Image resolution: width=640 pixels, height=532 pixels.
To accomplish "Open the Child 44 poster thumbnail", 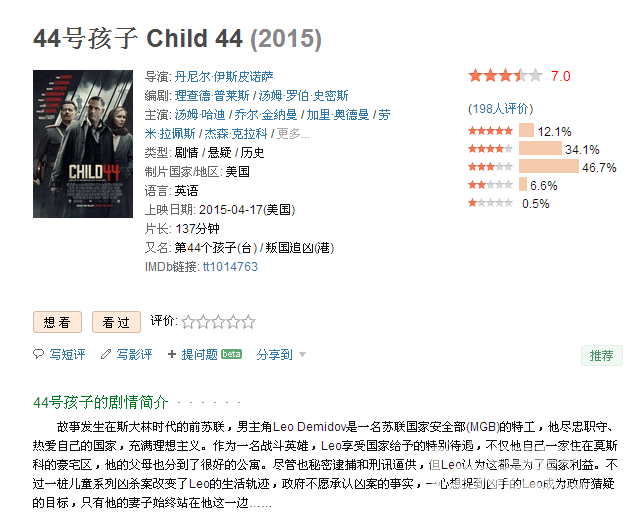I will [x=83, y=144].
